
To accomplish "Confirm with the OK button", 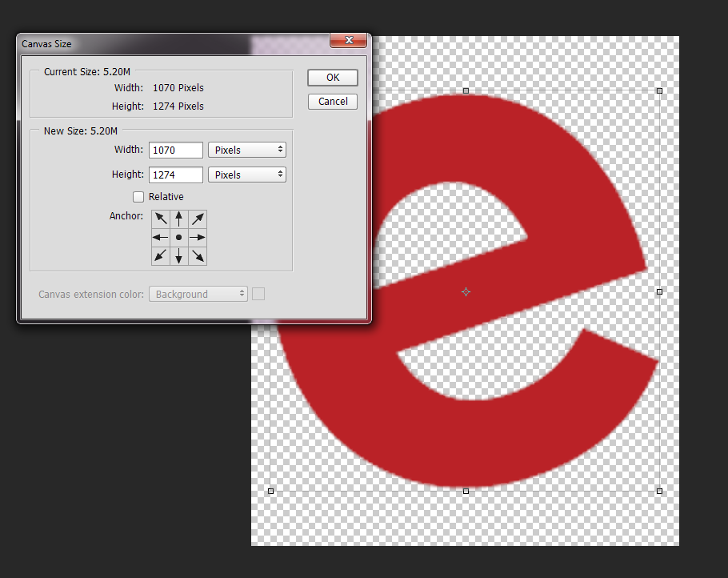I will coord(332,77).
